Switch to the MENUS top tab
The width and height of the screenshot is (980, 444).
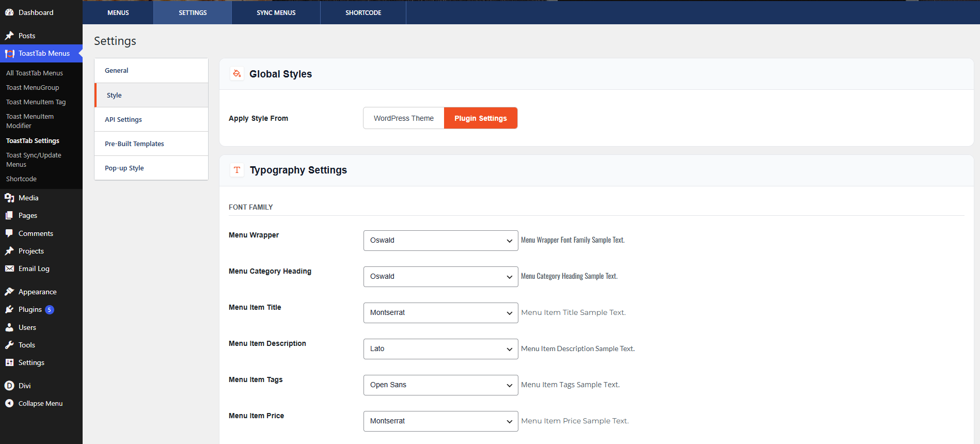pos(118,12)
